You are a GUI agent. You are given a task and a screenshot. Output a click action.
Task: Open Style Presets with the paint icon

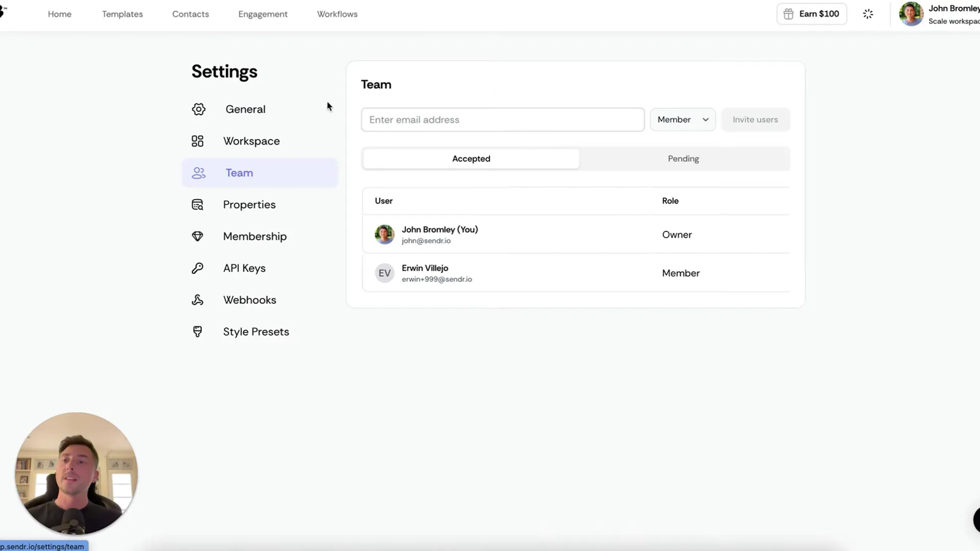tap(197, 331)
